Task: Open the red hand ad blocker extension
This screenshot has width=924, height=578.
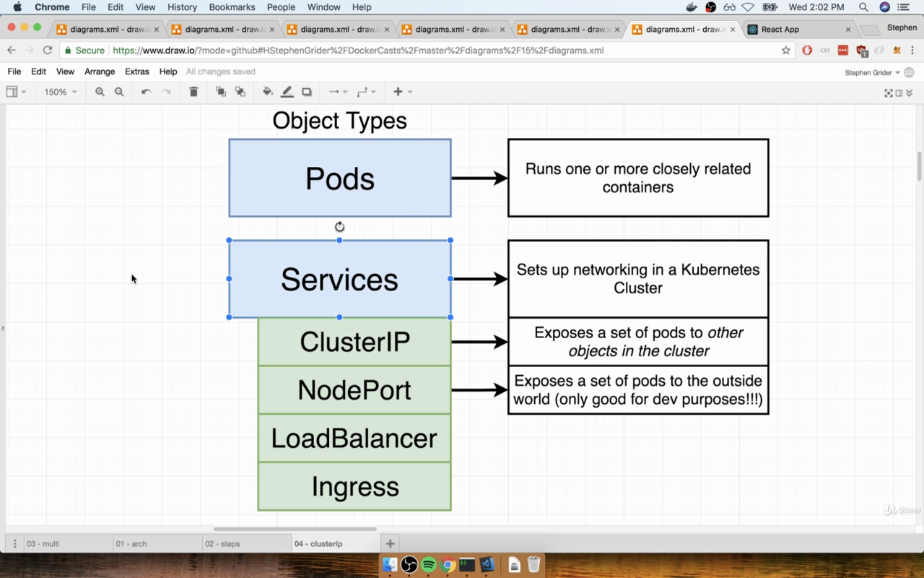Action: pyautogui.click(x=807, y=51)
